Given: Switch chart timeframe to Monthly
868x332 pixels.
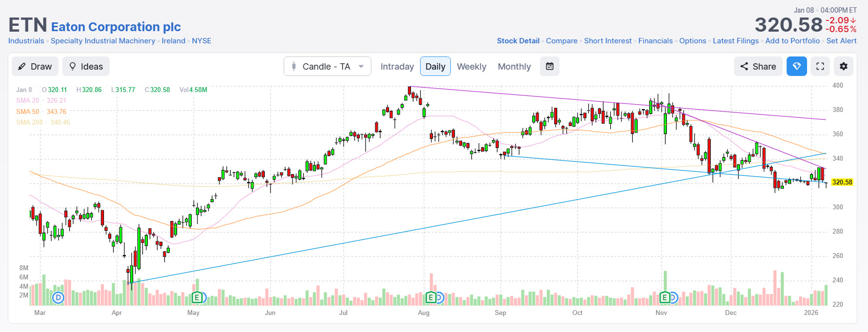Looking at the screenshot, I should pos(514,67).
